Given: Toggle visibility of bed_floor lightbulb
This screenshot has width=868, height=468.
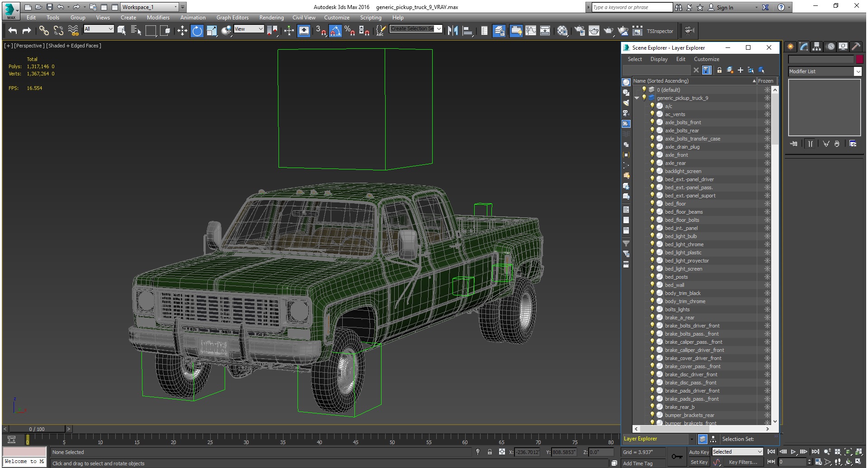Looking at the screenshot, I should coord(652,204).
